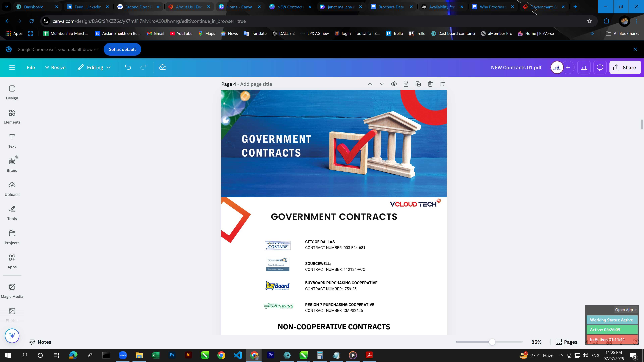The image size is (644, 362).
Task: Click the Resize button
Action: click(x=55, y=67)
